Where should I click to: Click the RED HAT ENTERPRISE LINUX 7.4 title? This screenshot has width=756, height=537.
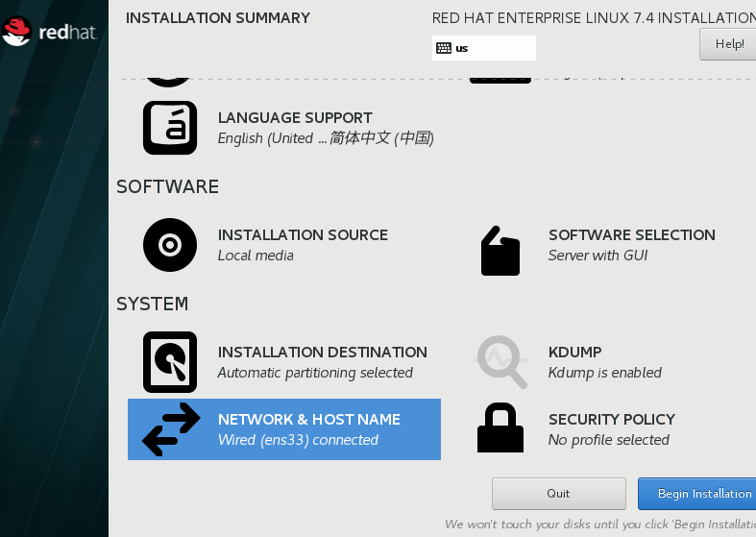tap(594, 18)
